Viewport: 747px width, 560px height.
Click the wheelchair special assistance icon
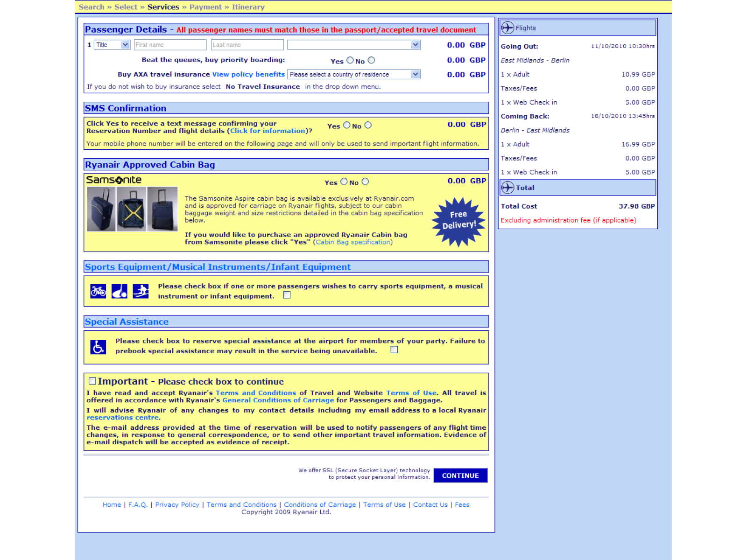point(98,347)
